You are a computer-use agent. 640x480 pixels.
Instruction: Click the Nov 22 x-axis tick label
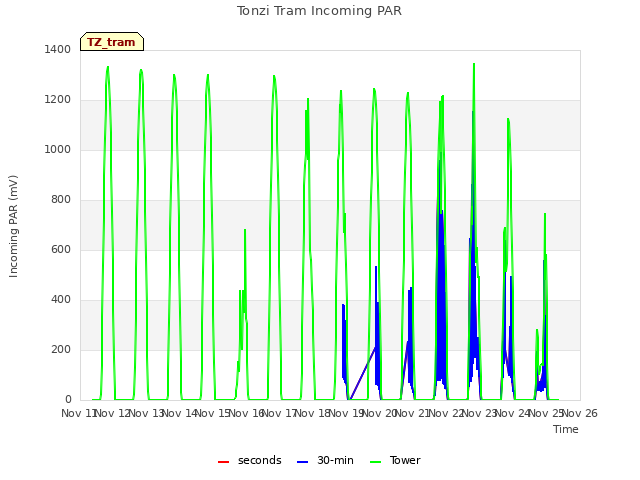tap(447, 413)
